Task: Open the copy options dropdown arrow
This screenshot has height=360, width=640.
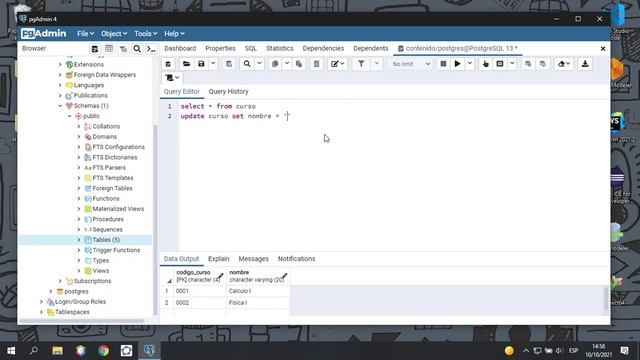Action: pyautogui.click(x=287, y=64)
